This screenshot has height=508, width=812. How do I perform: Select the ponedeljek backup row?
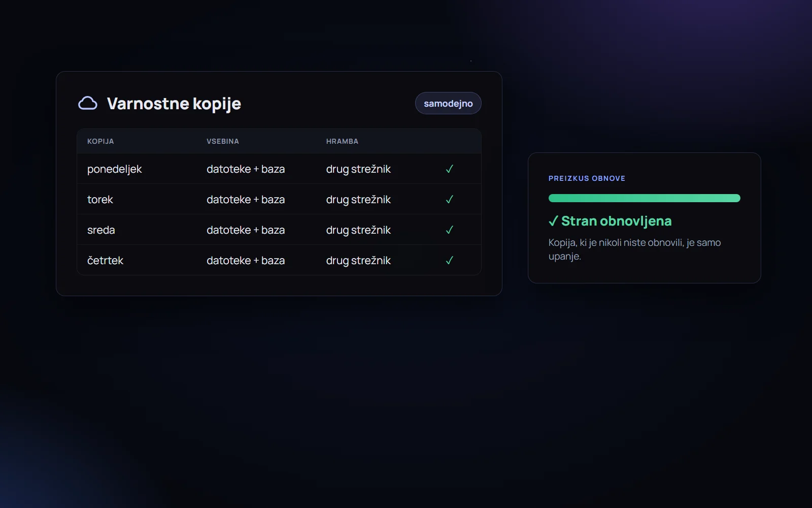(279, 169)
